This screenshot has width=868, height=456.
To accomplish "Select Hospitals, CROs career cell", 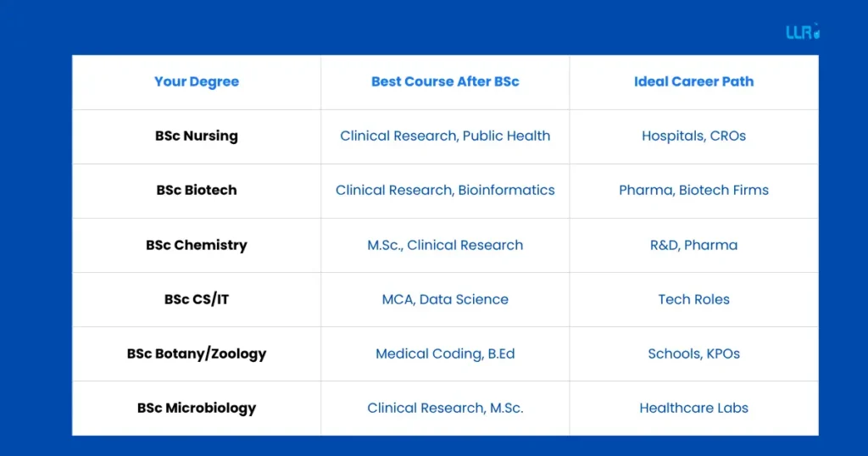I will click(693, 136).
